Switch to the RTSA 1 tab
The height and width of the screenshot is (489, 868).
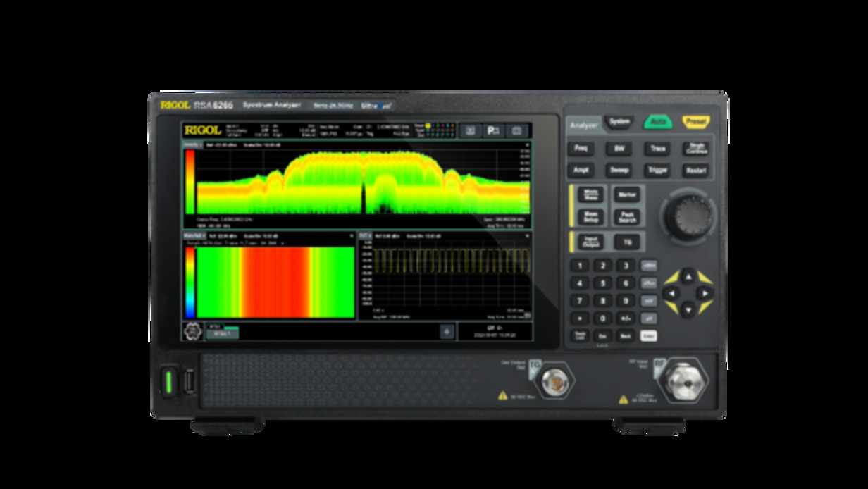(223, 333)
